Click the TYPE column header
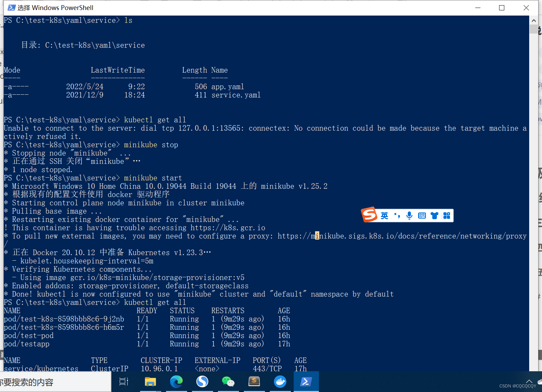Screen dimensions: 542x392 [x=99, y=361]
